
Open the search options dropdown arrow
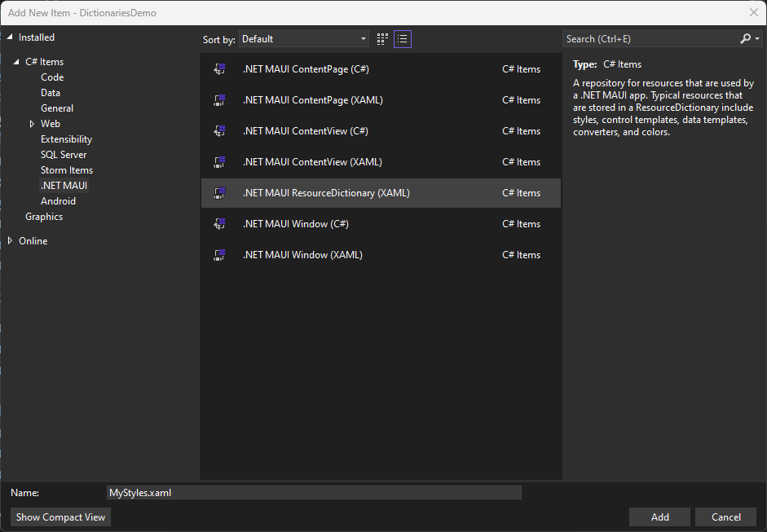[x=757, y=38]
